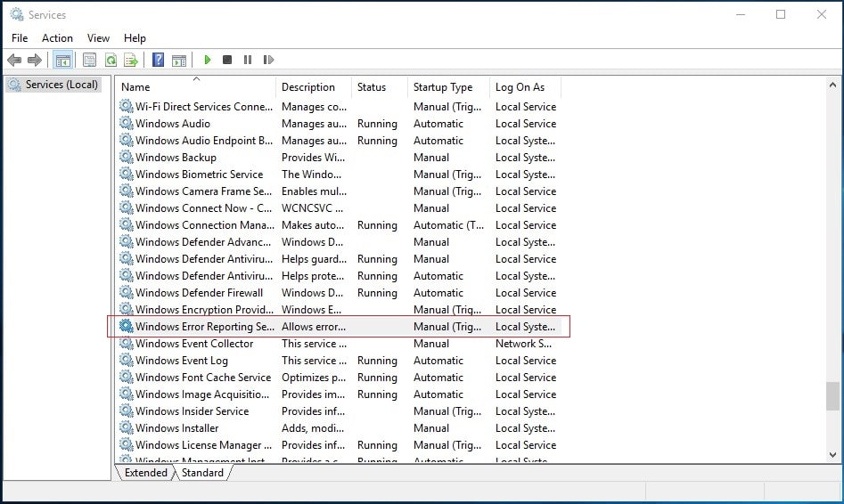Switch to the Standard tab
The height and width of the screenshot is (504, 844).
[x=202, y=472]
